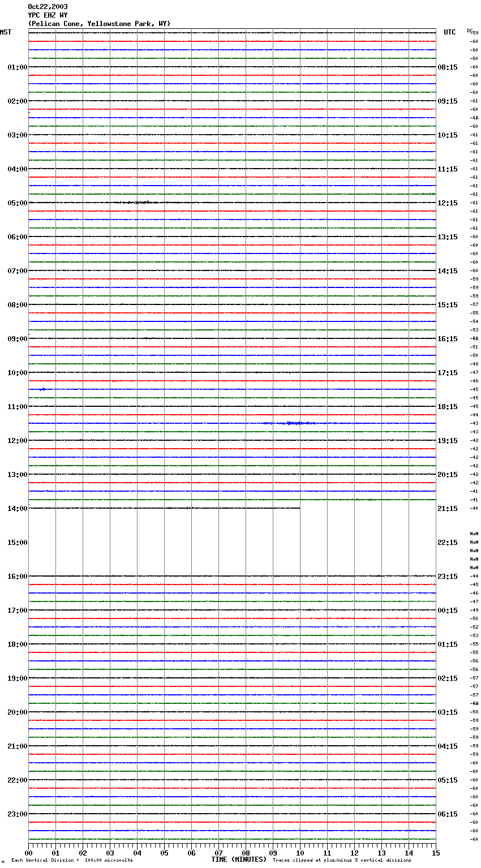Viewport: 481px width, 868px height.
Task: Click the 'TIME (MINUTES)' axis title
Action: [x=239, y=860]
